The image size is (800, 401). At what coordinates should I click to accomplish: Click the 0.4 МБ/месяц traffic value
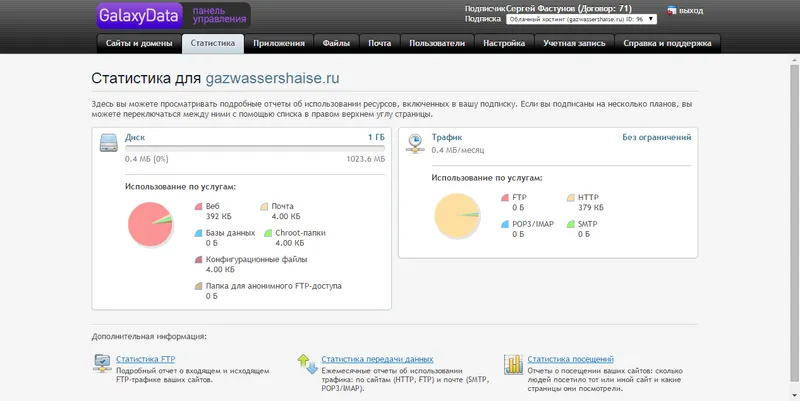click(x=458, y=151)
